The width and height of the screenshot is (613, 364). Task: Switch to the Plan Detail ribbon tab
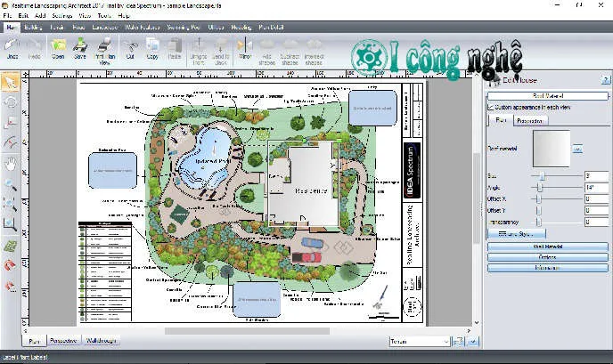pyautogui.click(x=272, y=28)
